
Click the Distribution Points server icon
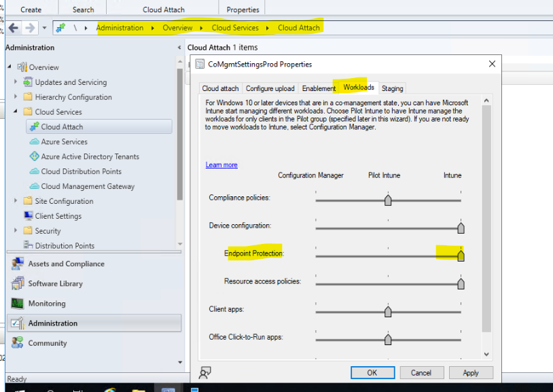coord(29,245)
